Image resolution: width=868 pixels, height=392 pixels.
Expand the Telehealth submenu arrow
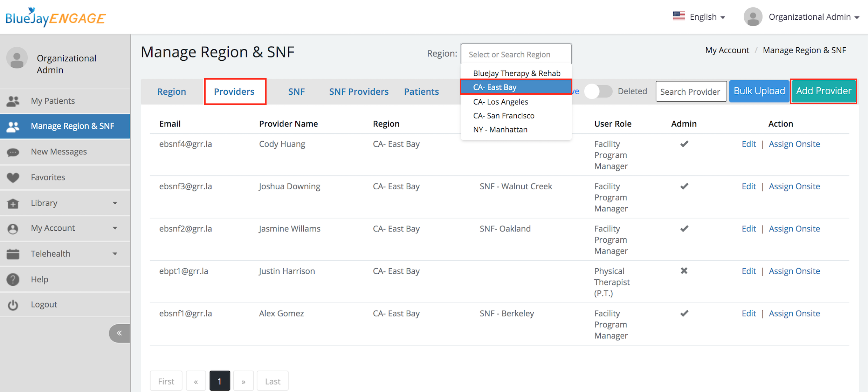coord(115,254)
